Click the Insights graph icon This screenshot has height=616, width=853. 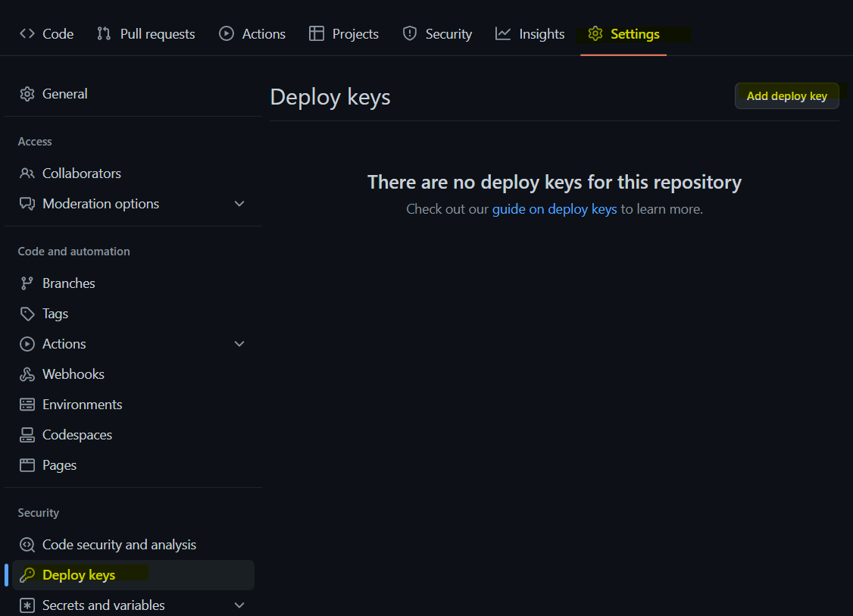(x=503, y=34)
